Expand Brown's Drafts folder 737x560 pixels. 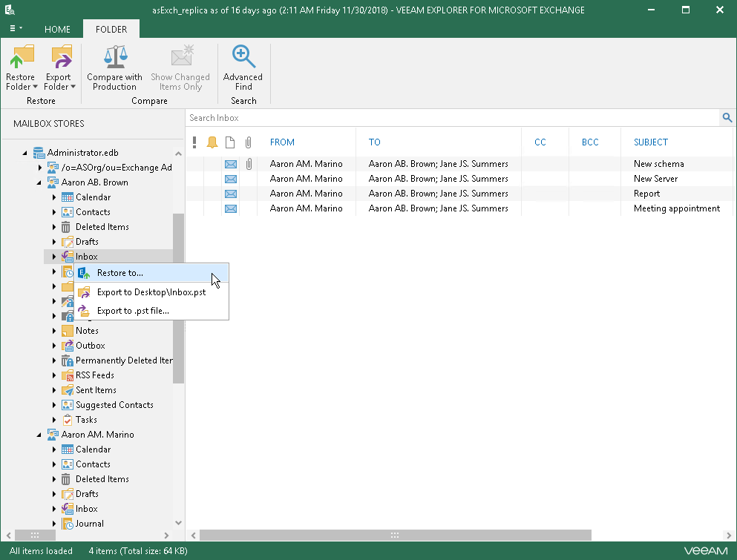tap(54, 242)
